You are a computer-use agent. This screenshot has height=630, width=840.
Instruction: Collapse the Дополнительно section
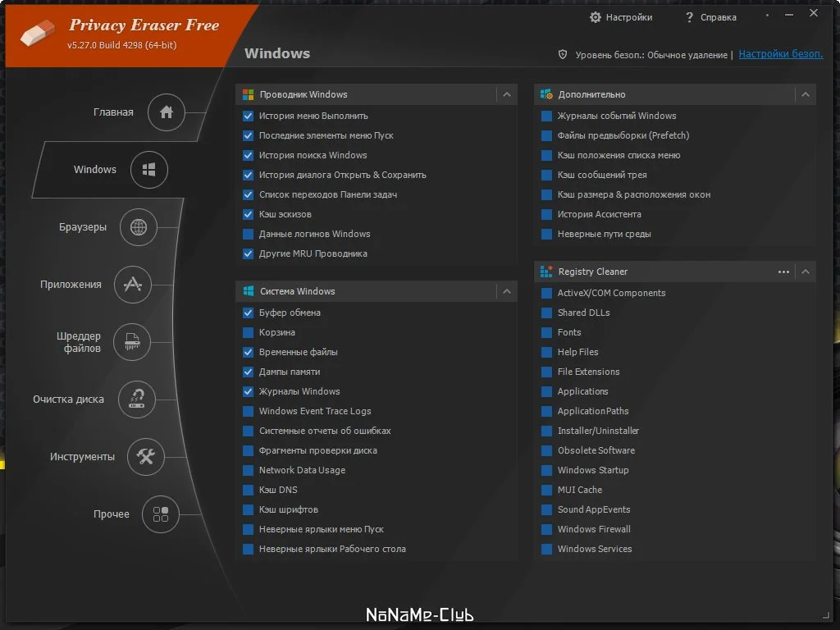[x=806, y=95]
